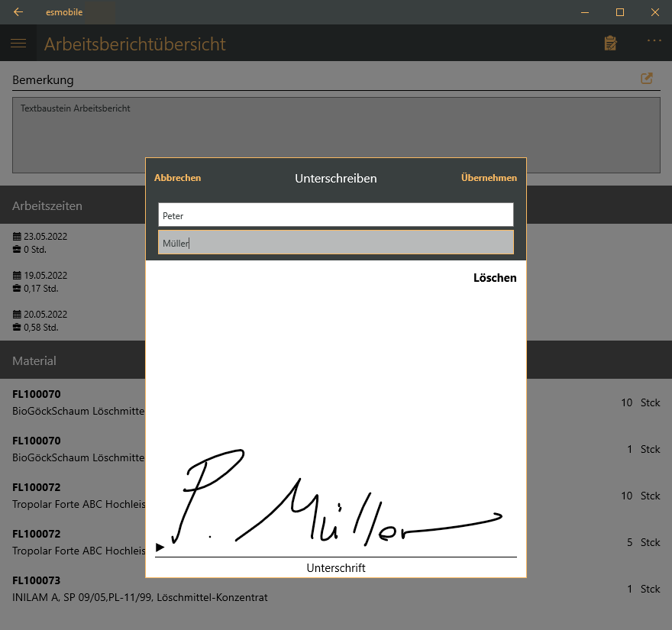Image resolution: width=672 pixels, height=630 pixels.
Task: Click briefcase icon beside 0,17 Std.
Action: point(17,289)
